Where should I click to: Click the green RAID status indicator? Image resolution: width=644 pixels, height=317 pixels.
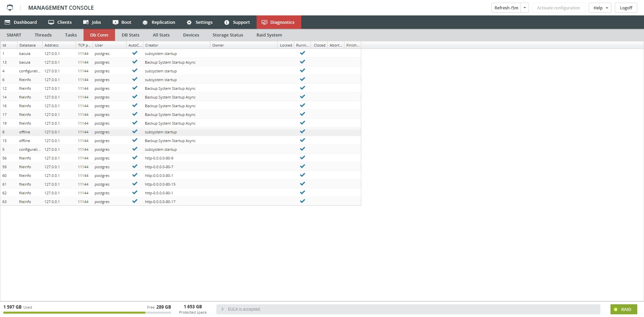(615, 309)
